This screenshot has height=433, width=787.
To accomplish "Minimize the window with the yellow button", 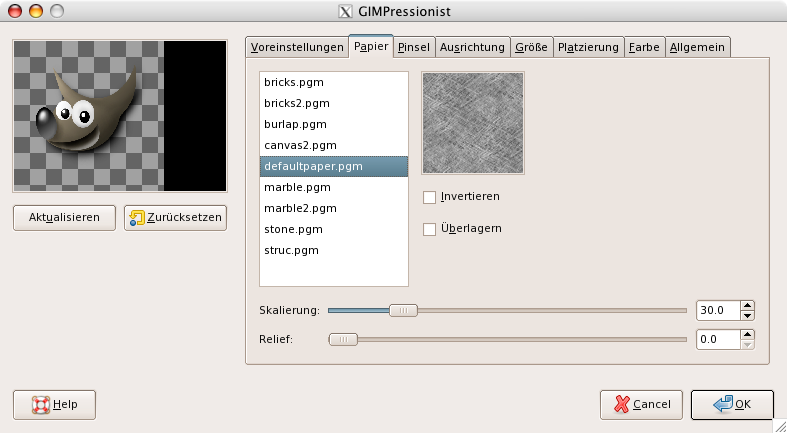I will click(x=36, y=11).
